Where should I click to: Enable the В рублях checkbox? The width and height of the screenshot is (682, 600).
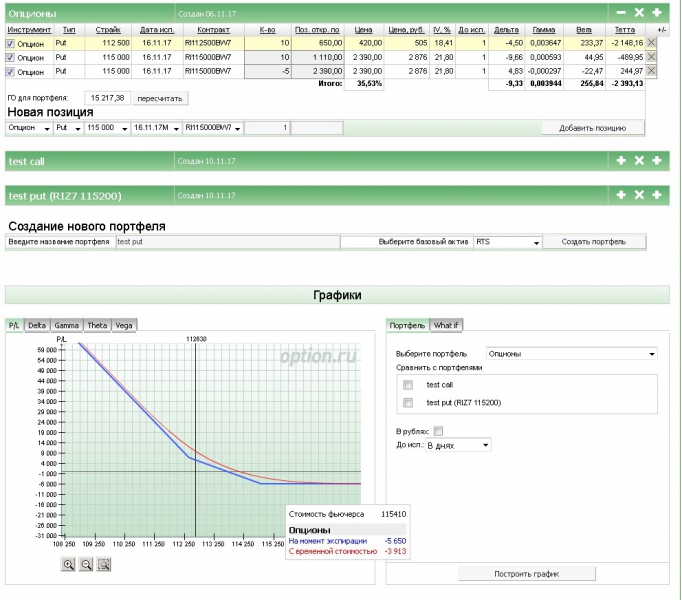(x=439, y=430)
